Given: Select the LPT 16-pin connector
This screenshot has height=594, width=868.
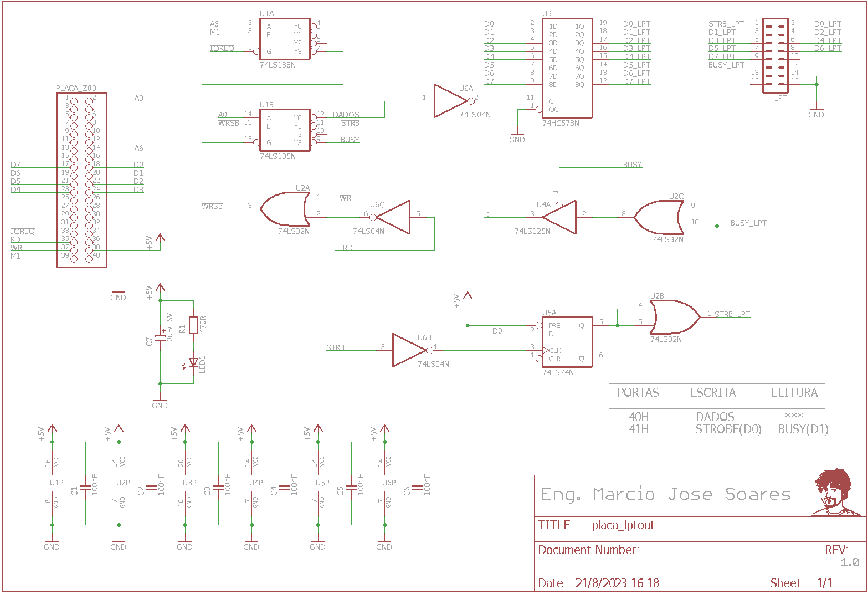Looking at the screenshot, I should 775,55.
